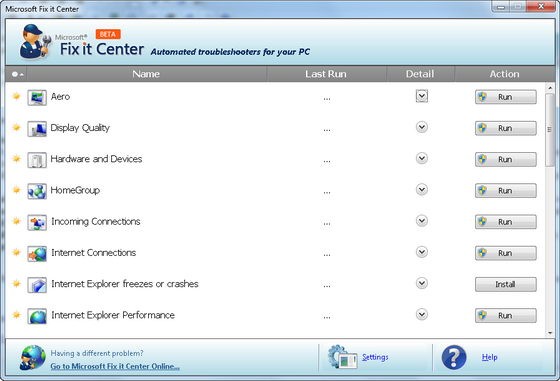Image resolution: width=560 pixels, height=381 pixels.
Task: Run the Hardware and Devices troubleshooter
Action: [x=506, y=159]
